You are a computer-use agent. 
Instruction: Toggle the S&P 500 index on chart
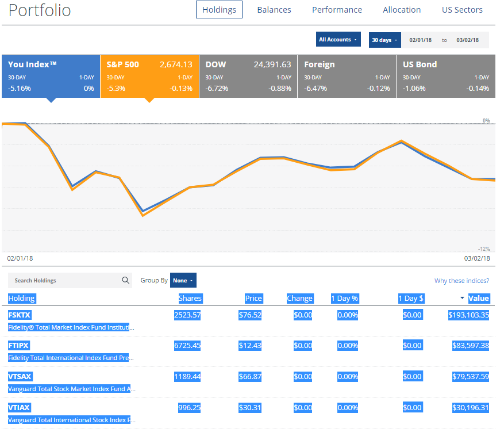pos(149,76)
